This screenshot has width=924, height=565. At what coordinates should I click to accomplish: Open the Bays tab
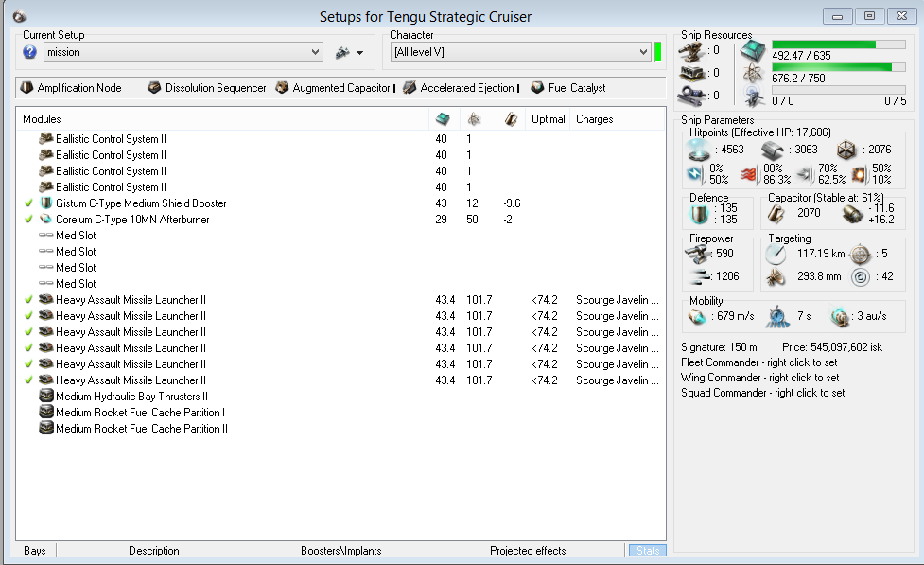35,550
